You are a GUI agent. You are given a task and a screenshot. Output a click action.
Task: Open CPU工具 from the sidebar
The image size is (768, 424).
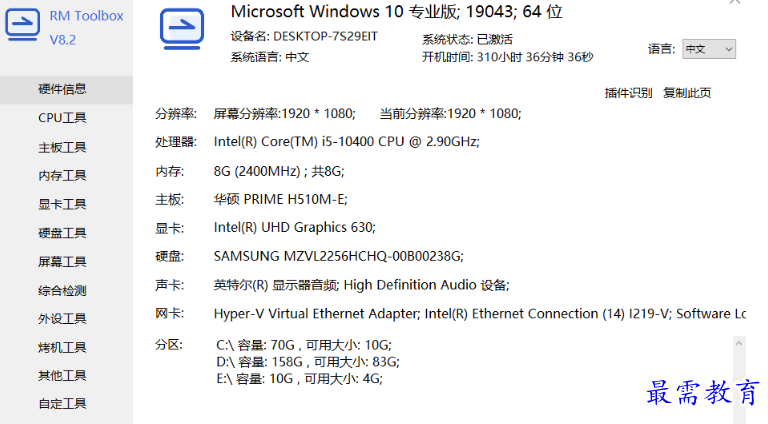coord(62,118)
